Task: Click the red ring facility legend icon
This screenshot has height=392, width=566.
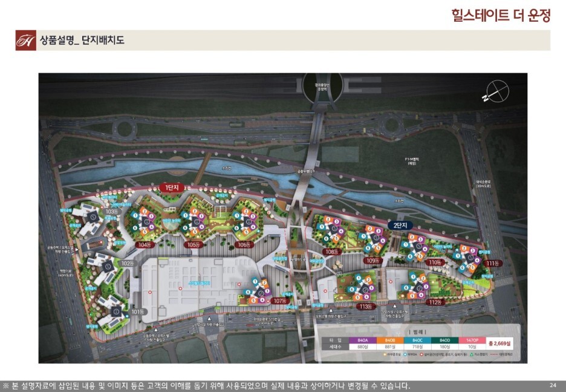Action: tap(421, 355)
